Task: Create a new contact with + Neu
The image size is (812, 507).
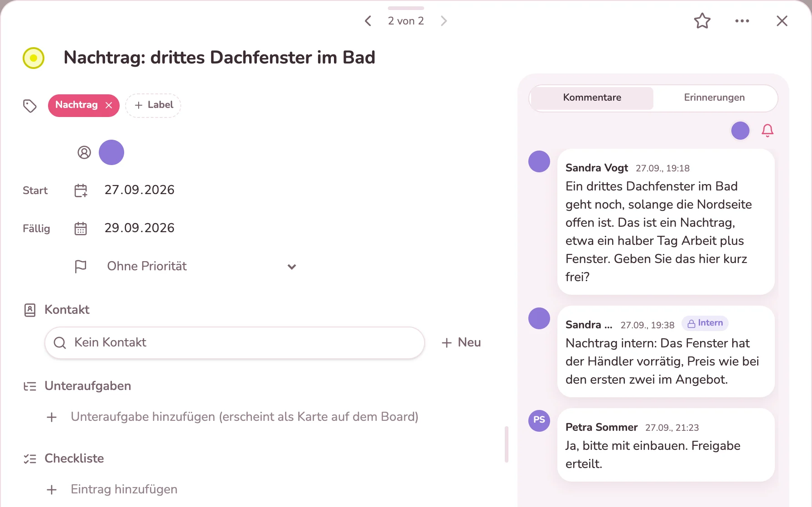Action: [x=461, y=342]
